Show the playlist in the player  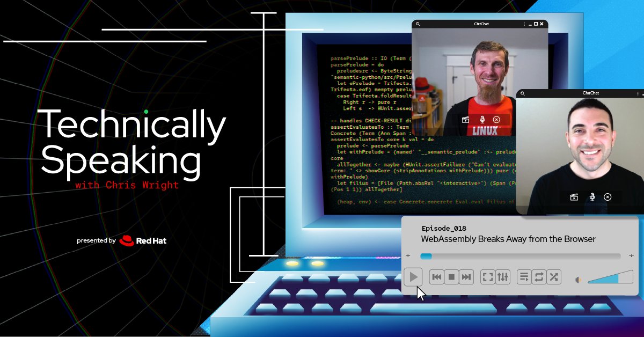pyautogui.click(x=524, y=277)
